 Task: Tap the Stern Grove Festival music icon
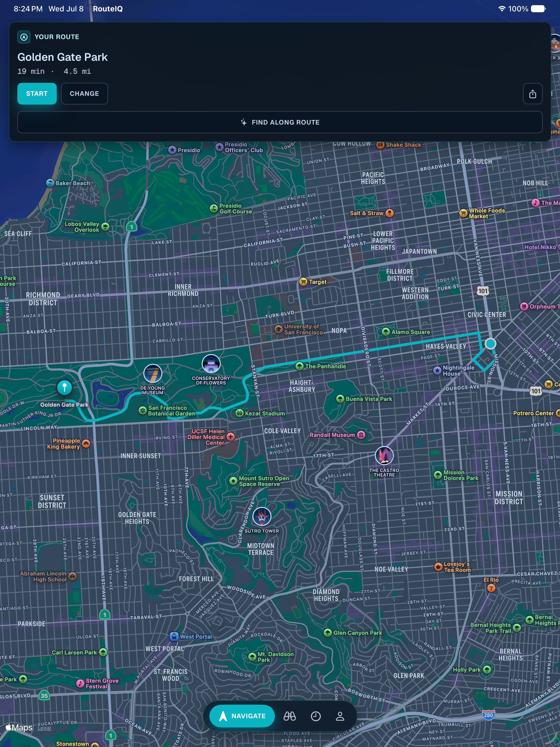coord(80,683)
